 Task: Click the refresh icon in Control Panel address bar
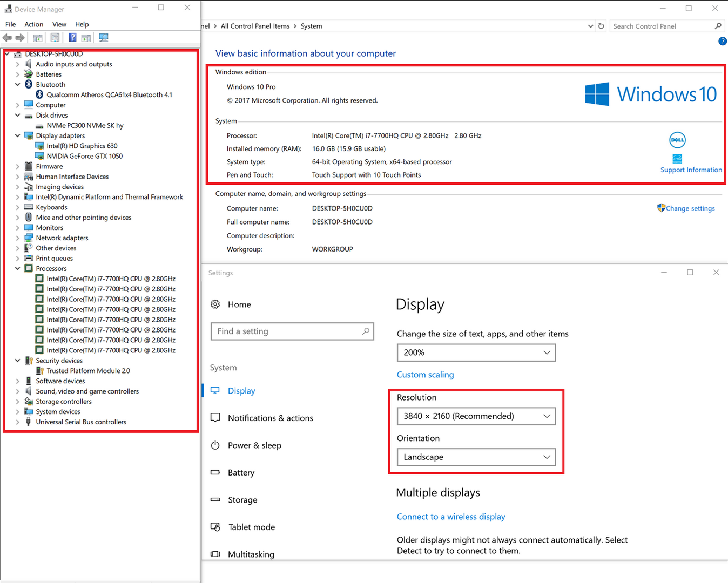[601, 26]
